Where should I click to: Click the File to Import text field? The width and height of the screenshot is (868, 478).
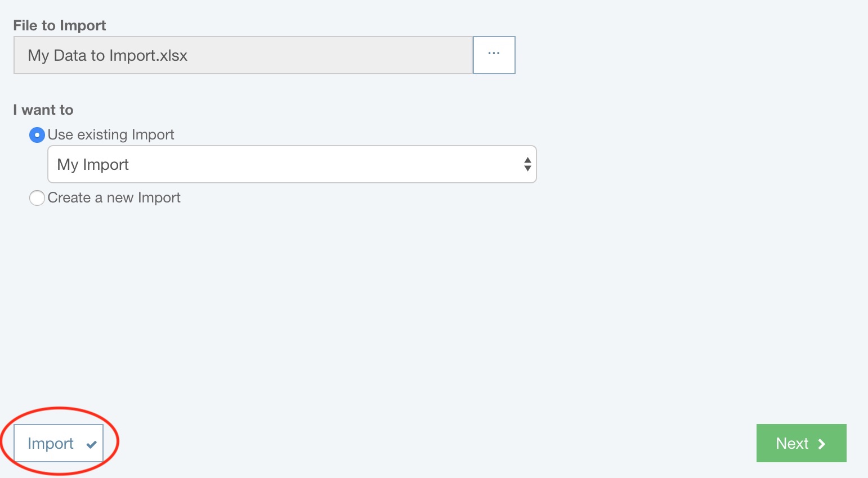[x=242, y=55]
